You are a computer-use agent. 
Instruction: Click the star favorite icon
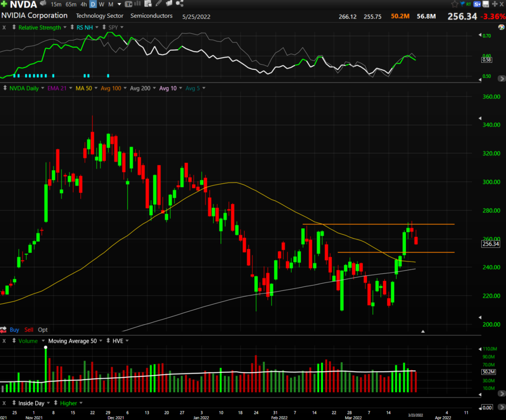point(454,4)
